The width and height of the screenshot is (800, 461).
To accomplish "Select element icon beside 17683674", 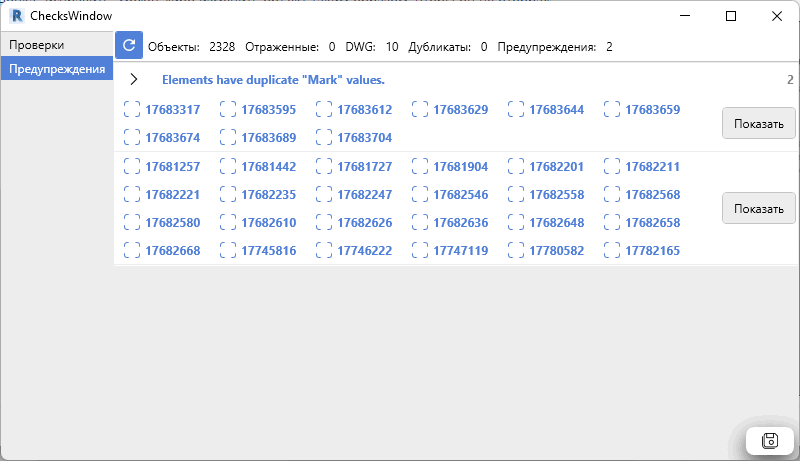I will pos(132,137).
